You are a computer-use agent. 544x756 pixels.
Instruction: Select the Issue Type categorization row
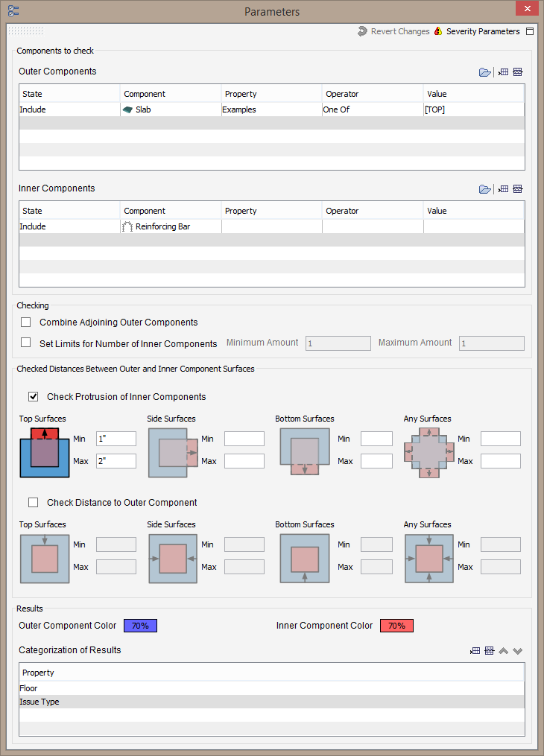(x=271, y=702)
